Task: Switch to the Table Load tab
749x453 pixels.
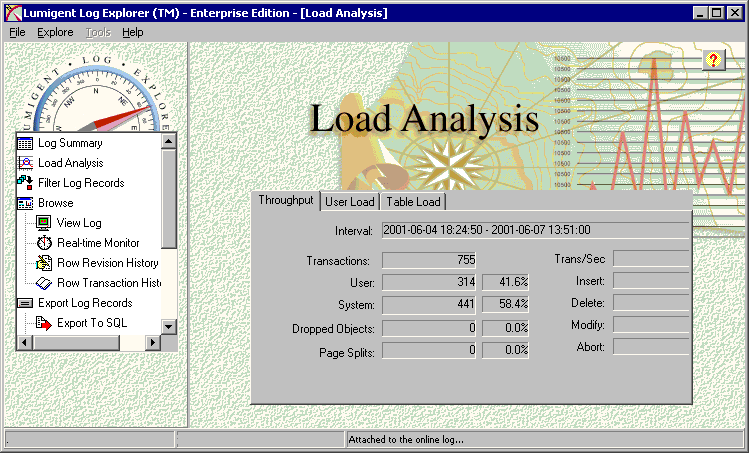Action: click(x=413, y=202)
